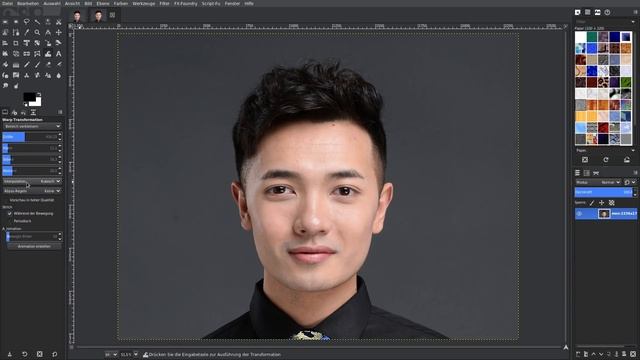The image size is (640, 360).
Task: Open the warp mode dropdown above the Größe slider
Action: (32, 127)
